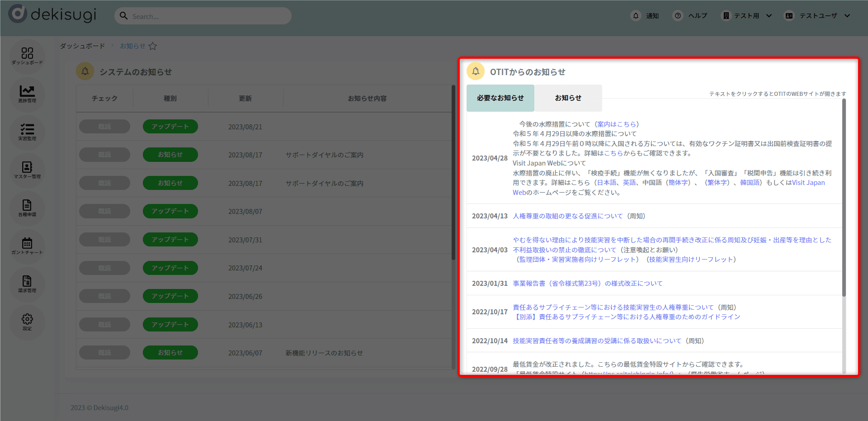Toggle 既読 for the 2023/06/07 notice
Screen dimensions: 868x421
click(x=104, y=353)
